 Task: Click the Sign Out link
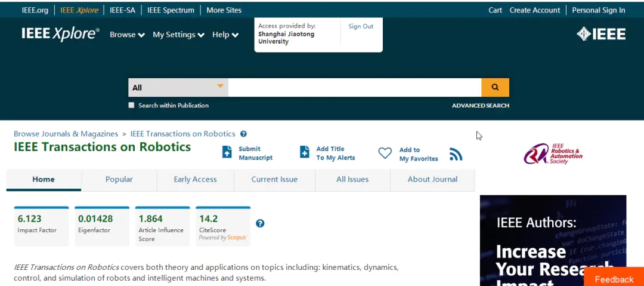tap(361, 26)
